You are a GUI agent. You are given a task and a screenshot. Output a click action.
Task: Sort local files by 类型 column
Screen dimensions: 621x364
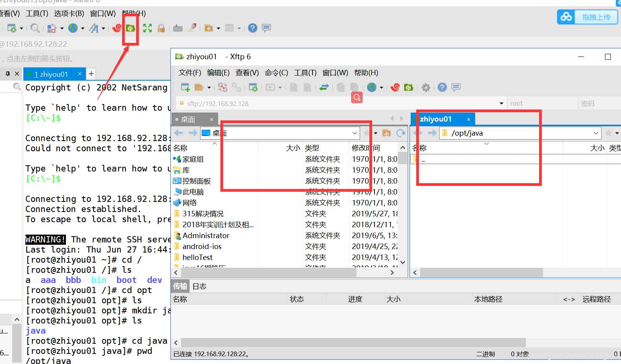[x=312, y=148]
